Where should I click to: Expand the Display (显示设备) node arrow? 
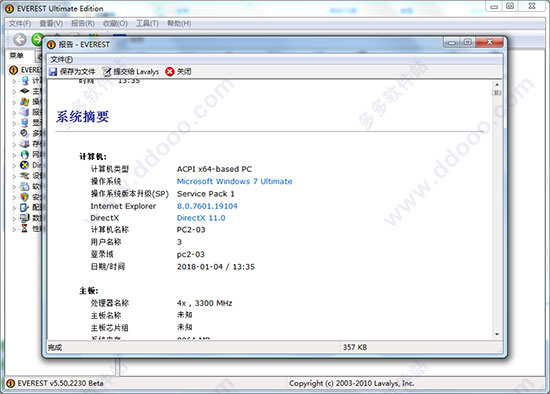14,123
